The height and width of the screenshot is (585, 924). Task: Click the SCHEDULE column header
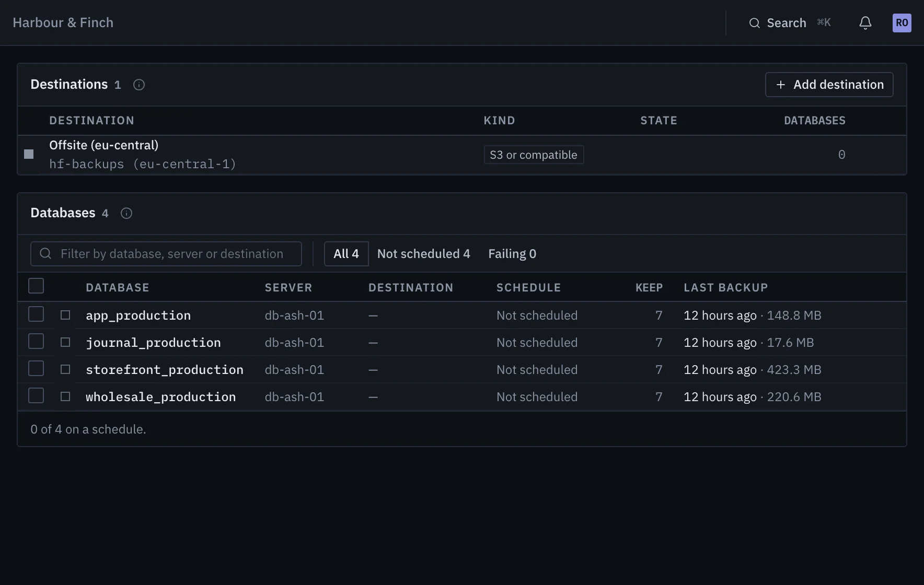pos(528,287)
